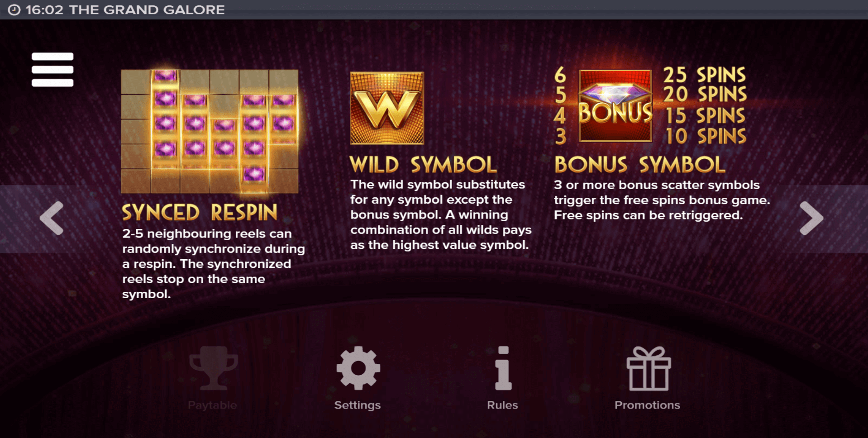Click the 25 Spins text
The width and height of the screenshot is (868, 438).
705,75
